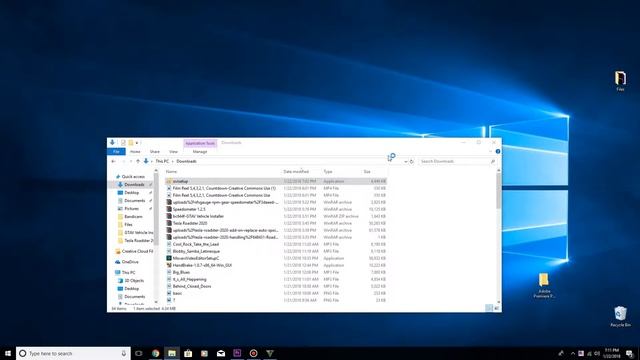
Task: Click Downloads in the address breadcrumb
Action: coord(186,161)
